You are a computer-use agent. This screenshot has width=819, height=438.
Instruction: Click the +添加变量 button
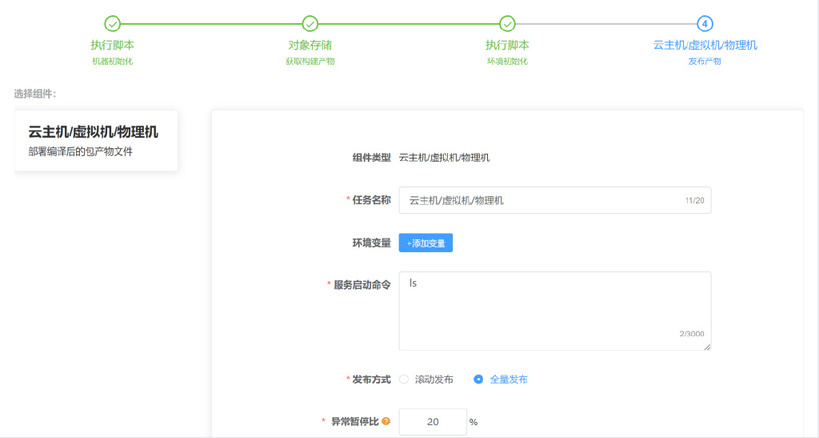point(426,243)
